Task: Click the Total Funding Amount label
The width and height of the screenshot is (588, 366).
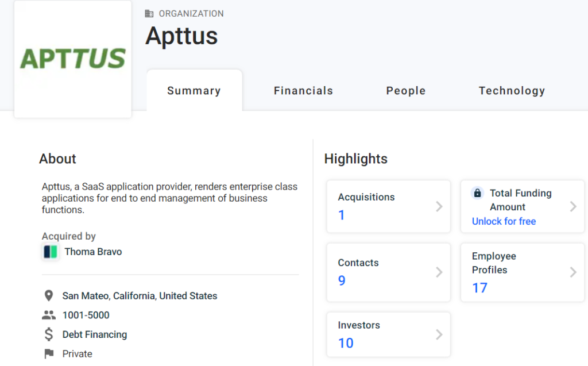Action: coord(520,200)
